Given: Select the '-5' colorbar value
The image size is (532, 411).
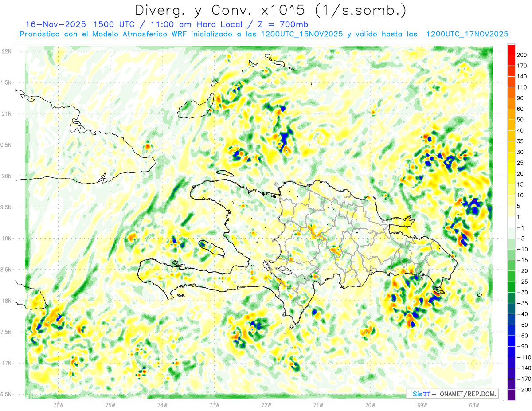Looking at the screenshot, I should 520,239.
